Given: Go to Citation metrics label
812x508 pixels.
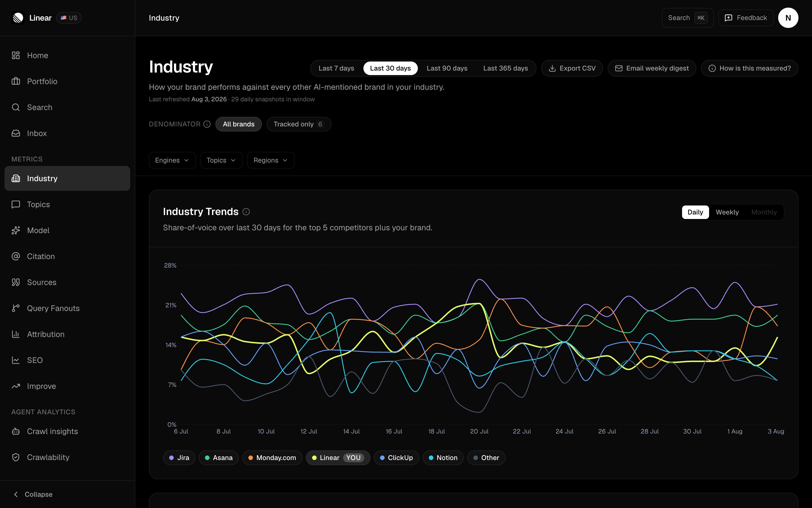Looking at the screenshot, I should (x=41, y=256).
